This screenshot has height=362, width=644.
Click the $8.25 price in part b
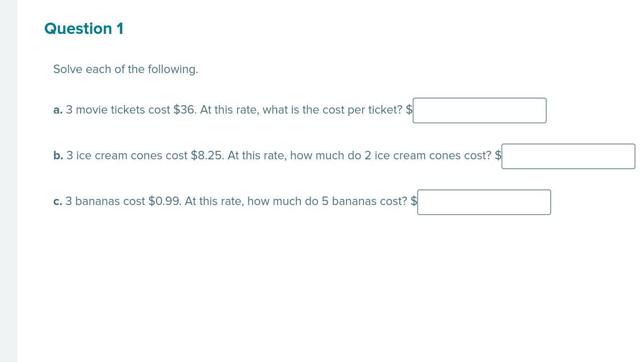[x=207, y=156]
